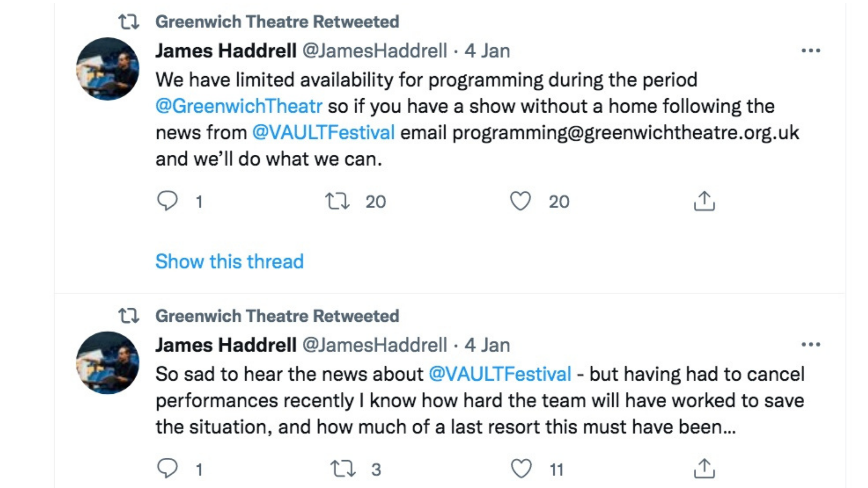Open @VAULTFestival mention in the second tweet
868x488 pixels.
pos(500,374)
